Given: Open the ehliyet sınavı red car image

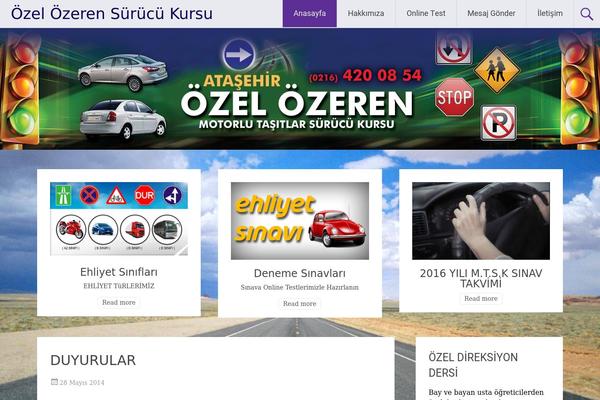Looking at the screenshot, I should point(300,221).
